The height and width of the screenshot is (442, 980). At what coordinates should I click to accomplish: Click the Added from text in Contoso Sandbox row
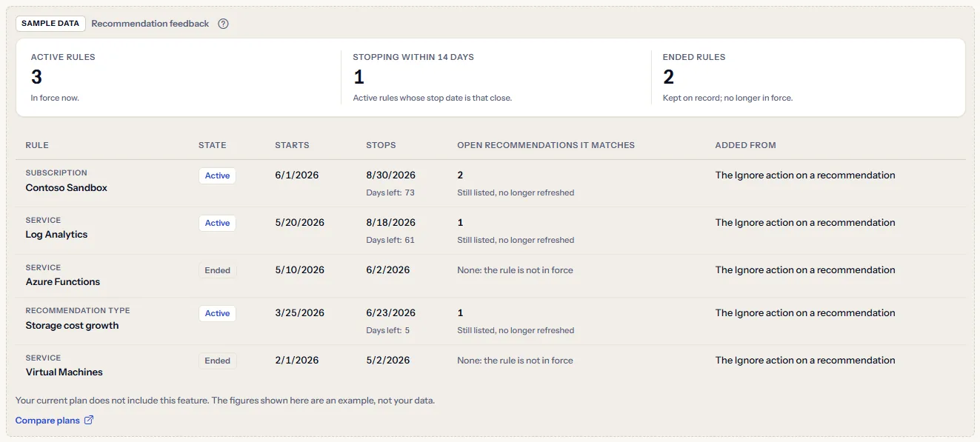[805, 175]
